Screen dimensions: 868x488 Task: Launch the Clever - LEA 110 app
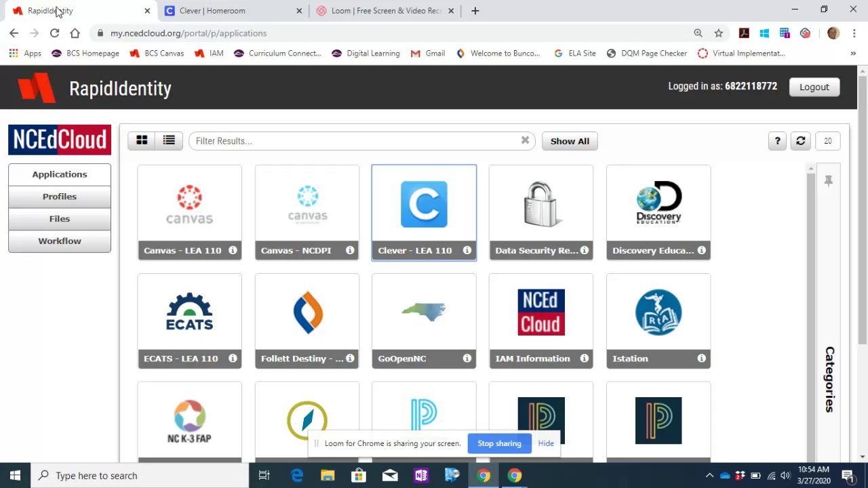point(424,212)
